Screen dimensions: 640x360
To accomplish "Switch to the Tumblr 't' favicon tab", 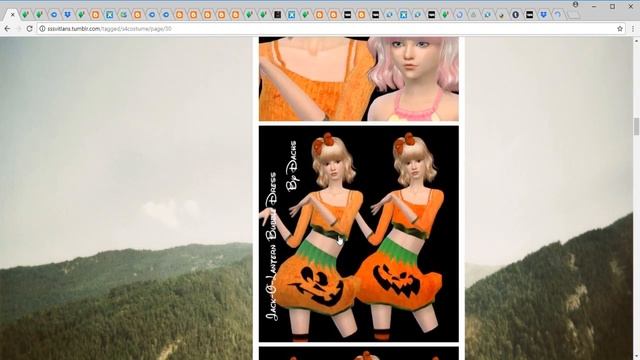I will [515, 15].
